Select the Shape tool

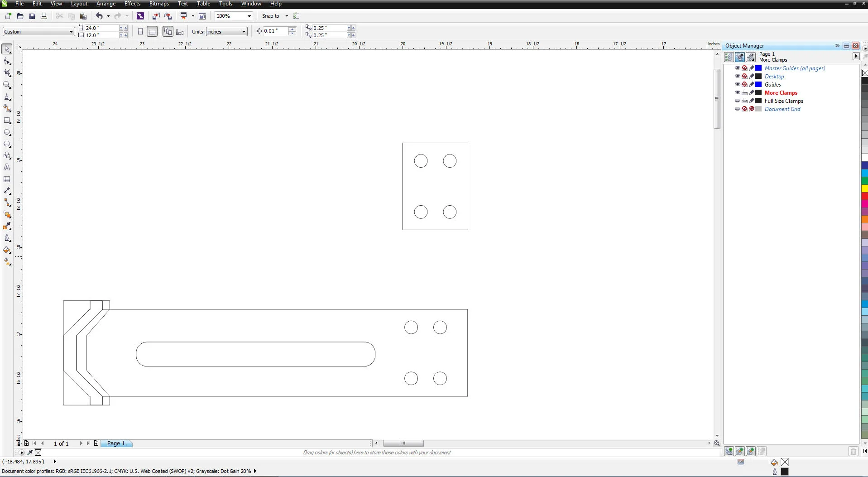click(7, 61)
